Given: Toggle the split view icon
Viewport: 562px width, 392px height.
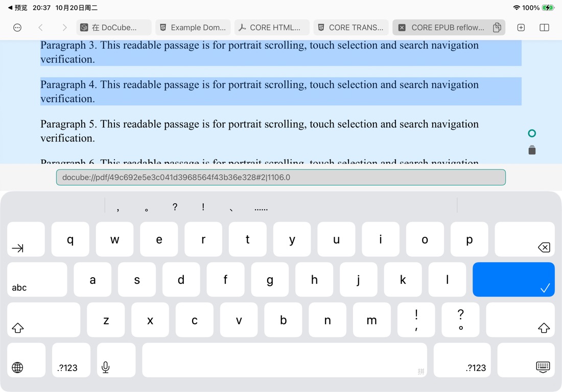Looking at the screenshot, I should [x=544, y=28].
